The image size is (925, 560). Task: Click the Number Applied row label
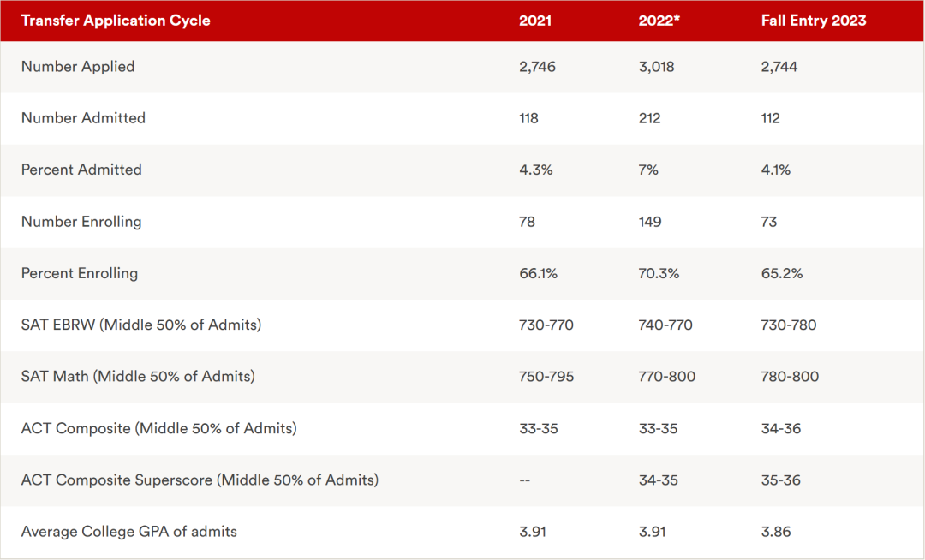point(78,67)
